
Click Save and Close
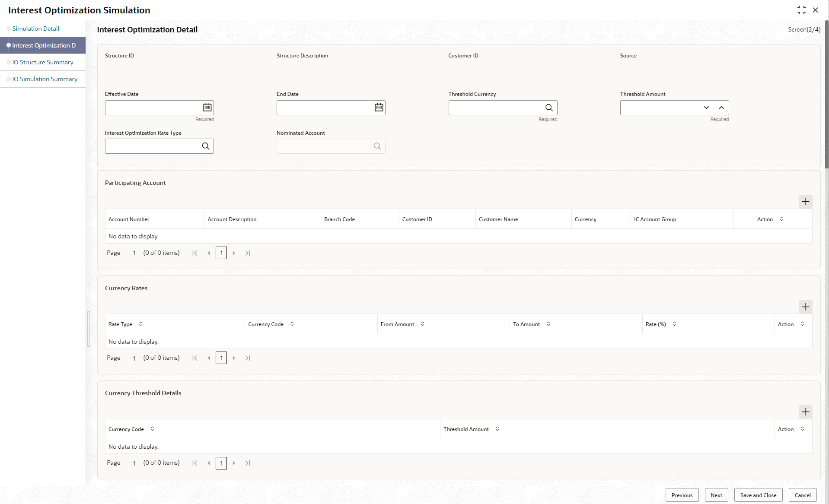click(x=758, y=495)
